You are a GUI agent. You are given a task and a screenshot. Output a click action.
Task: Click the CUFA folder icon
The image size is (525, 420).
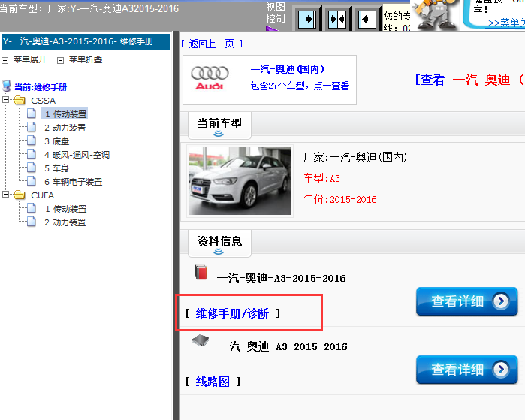tap(20, 195)
